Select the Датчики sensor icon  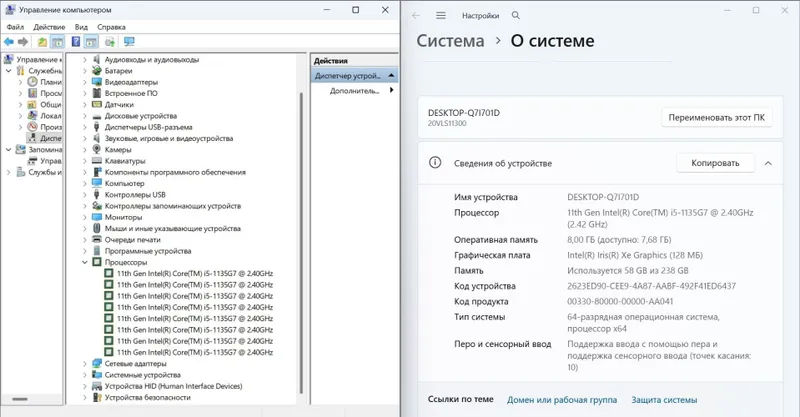tap(97, 105)
